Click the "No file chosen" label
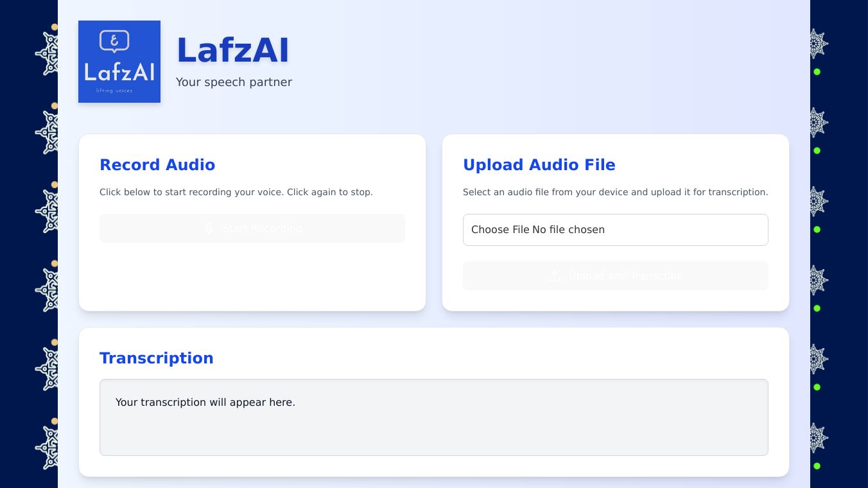868x488 pixels. click(568, 230)
